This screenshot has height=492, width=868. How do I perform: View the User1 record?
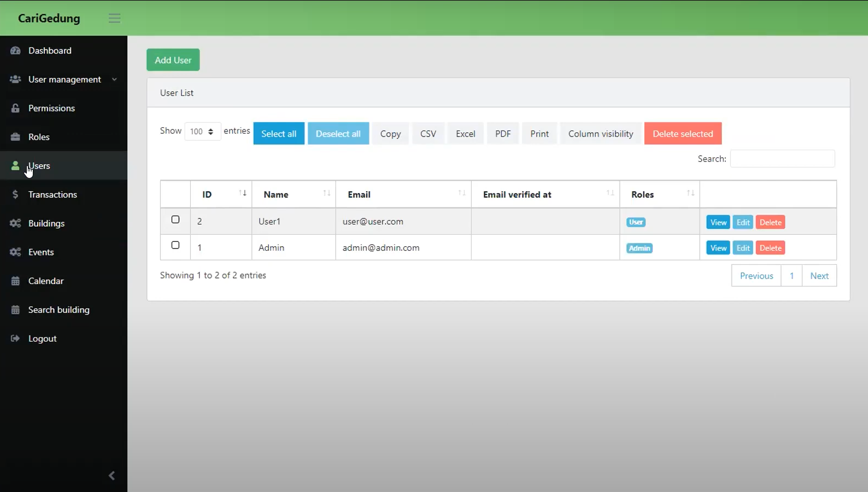[x=718, y=222]
